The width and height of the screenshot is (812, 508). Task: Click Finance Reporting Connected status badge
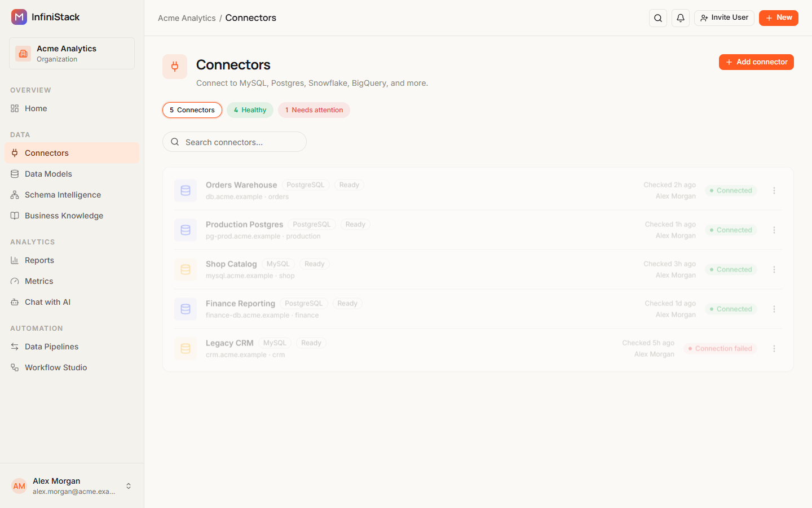click(731, 309)
